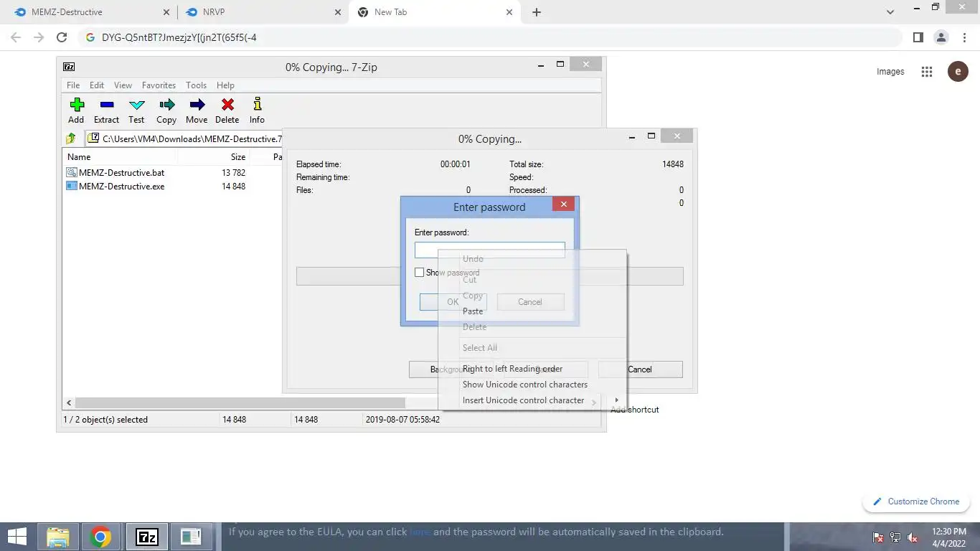Toggle Show password checkbox

click(x=420, y=273)
